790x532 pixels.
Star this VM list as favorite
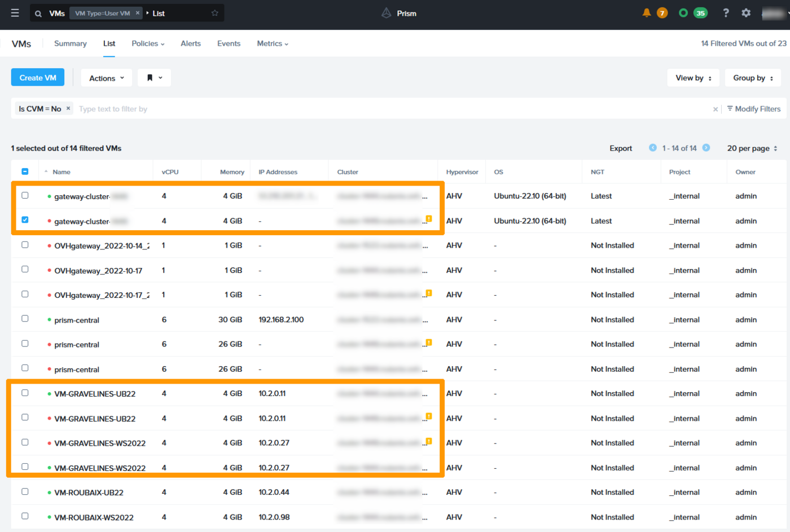[x=214, y=13]
